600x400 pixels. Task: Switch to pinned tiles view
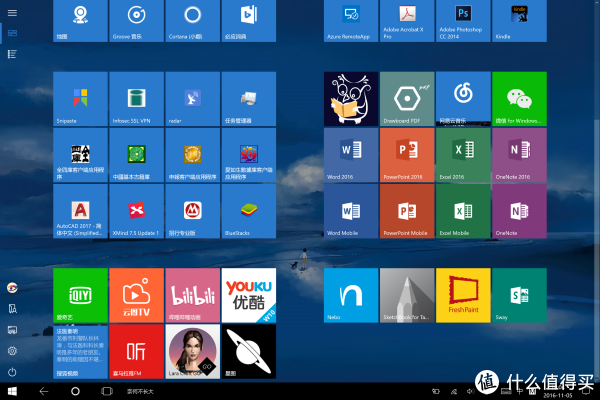pyautogui.click(x=12, y=33)
